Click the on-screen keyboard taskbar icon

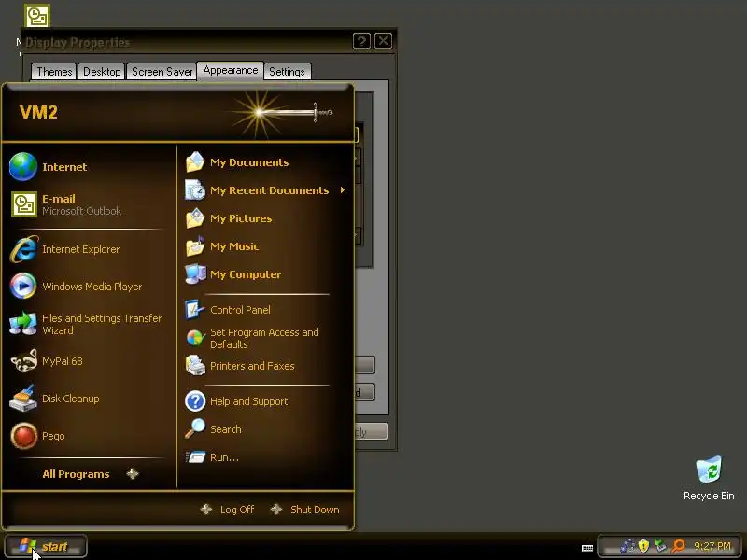coord(587,548)
